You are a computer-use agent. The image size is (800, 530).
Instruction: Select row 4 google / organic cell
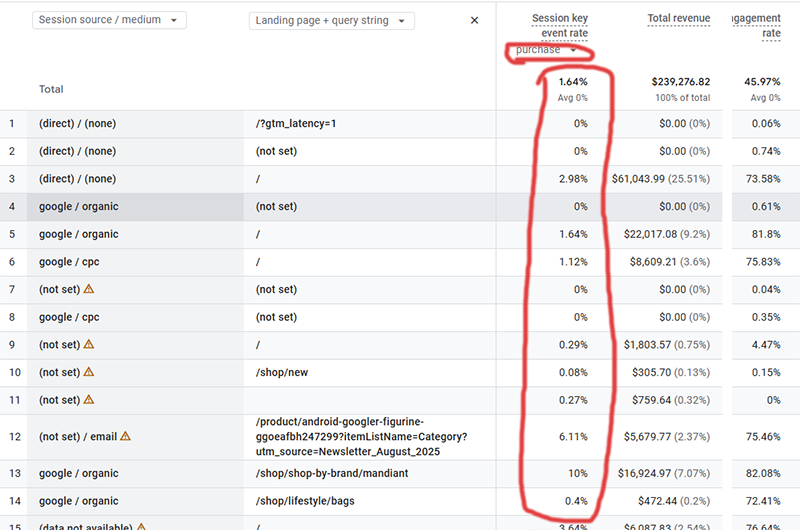[78, 207]
